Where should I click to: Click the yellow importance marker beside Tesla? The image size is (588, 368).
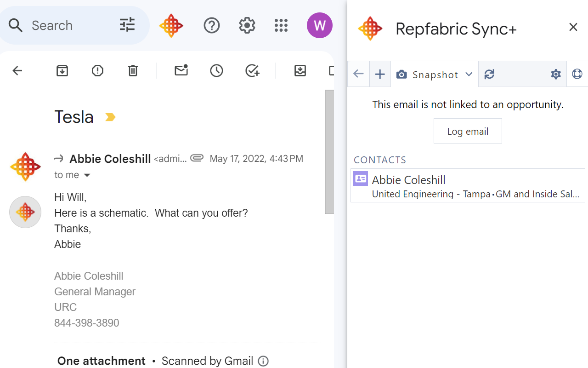(x=110, y=117)
